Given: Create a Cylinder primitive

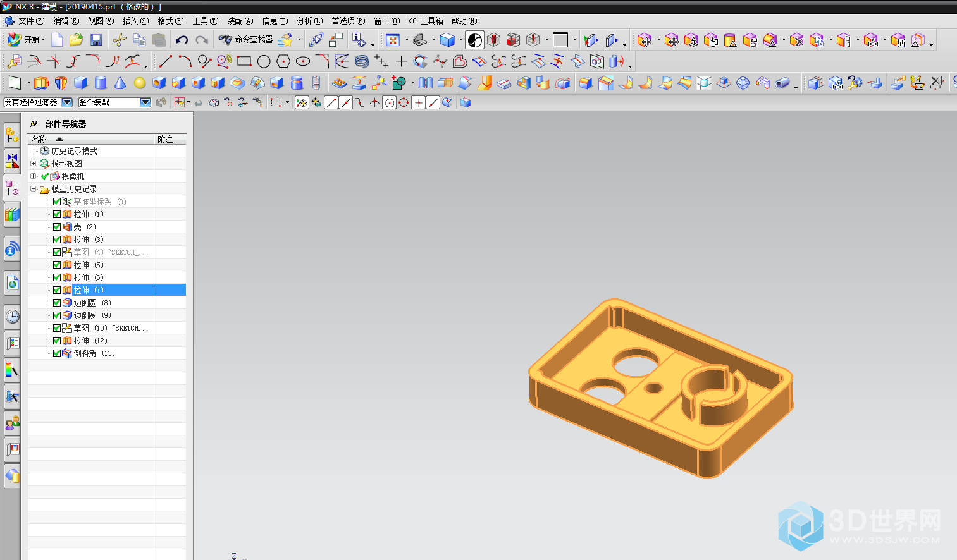Looking at the screenshot, I should 100,83.
